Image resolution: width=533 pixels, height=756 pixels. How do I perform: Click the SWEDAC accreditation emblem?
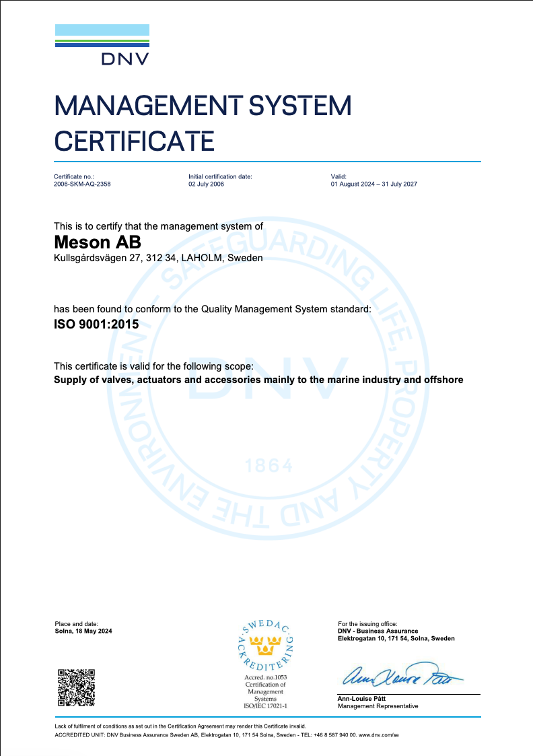(266, 646)
